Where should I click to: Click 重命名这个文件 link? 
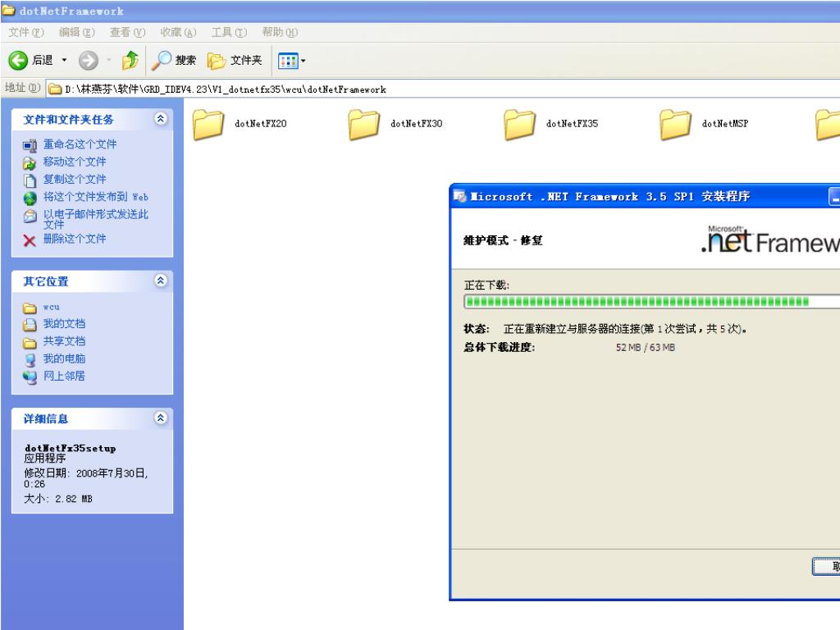coord(80,144)
